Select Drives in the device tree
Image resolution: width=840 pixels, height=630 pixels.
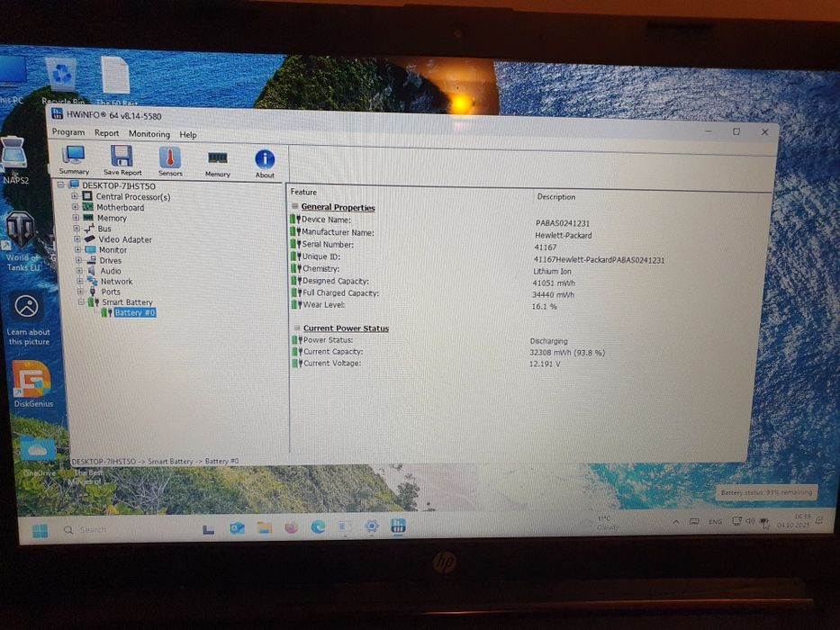[x=111, y=260]
